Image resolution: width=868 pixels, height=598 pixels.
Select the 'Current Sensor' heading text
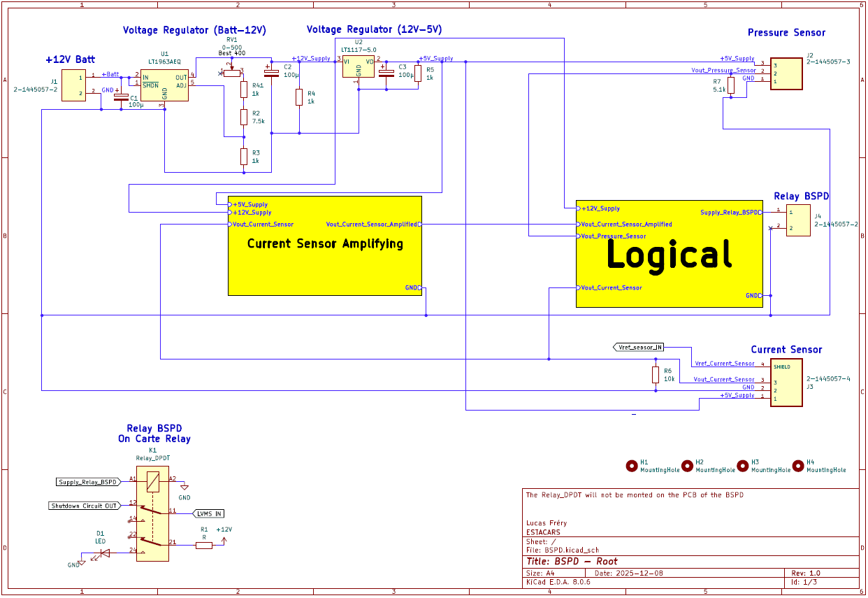pyautogui.click(x=786, y=350)
